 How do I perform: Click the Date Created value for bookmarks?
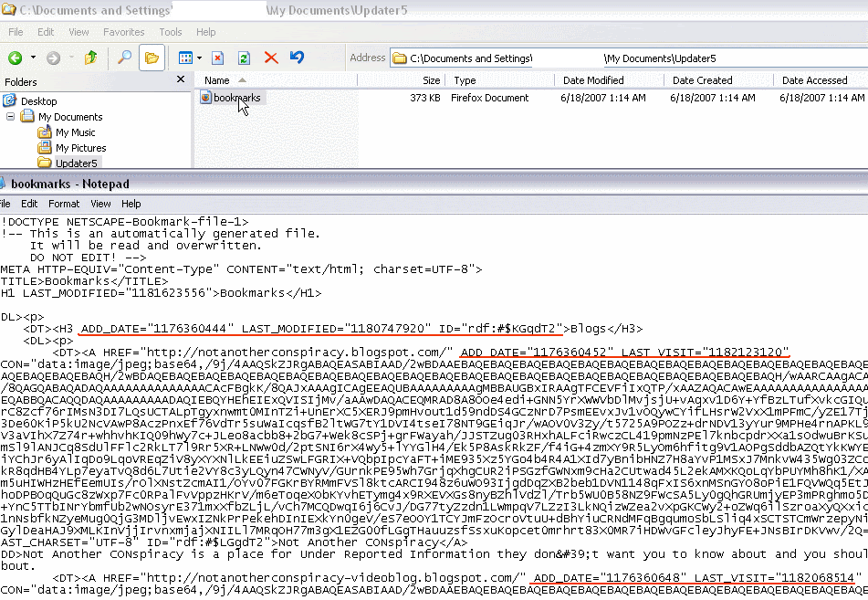(713, 98)
